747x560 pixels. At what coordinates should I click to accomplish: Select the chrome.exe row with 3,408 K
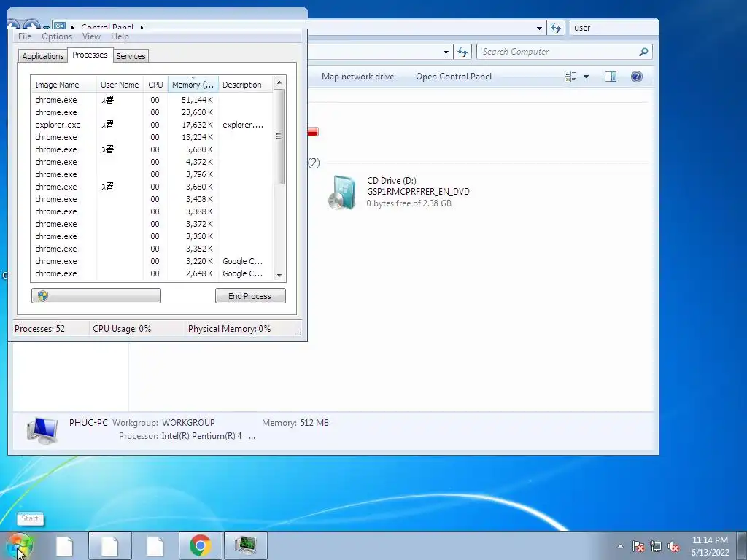(x=152, y=199)
